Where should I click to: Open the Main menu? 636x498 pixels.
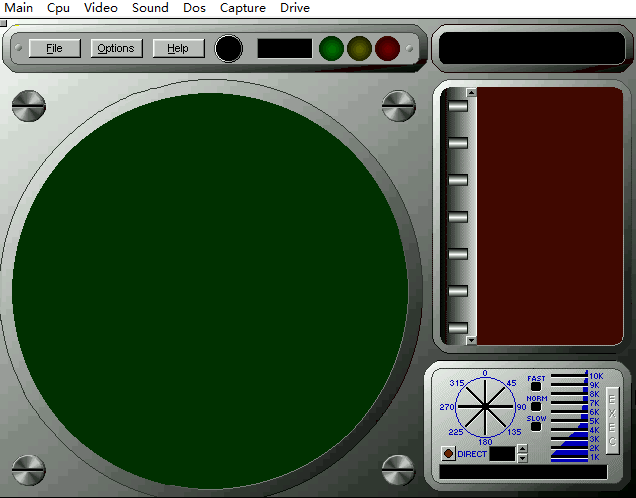pyautogui.click(x=18, y=8)
